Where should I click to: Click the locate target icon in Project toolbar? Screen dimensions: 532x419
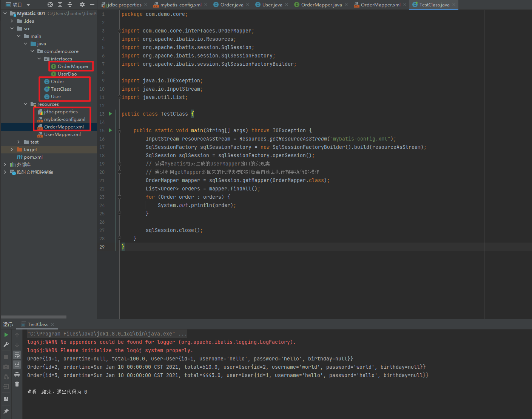click(50, 5)
